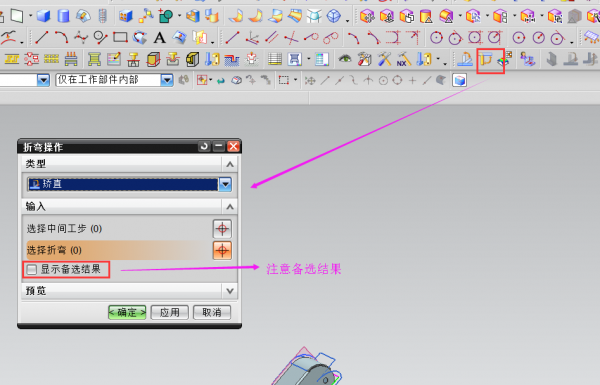Open the 矫直 type dropdown
The image size is (600, 385).
point(225,184)
